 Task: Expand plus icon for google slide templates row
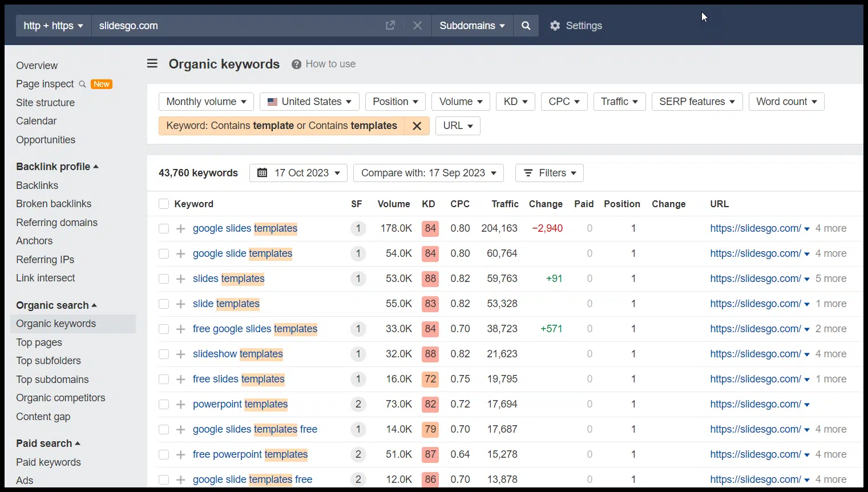[180, 253]
